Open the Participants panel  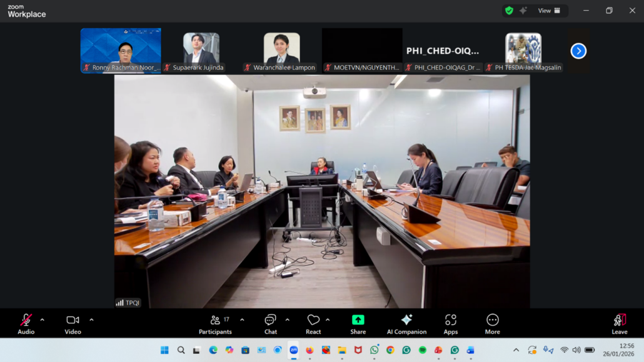click(x=215, y=323)
